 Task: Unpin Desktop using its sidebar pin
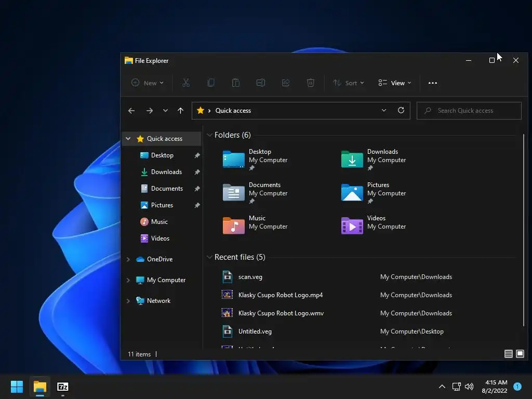pos(197,155)
